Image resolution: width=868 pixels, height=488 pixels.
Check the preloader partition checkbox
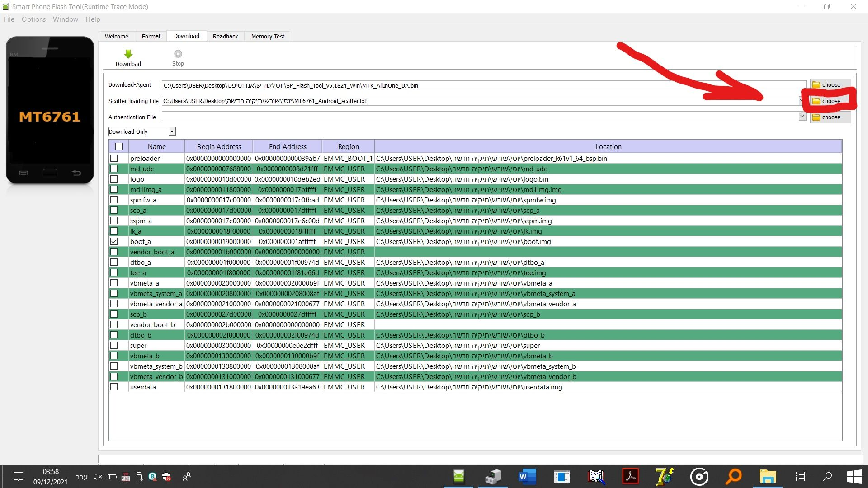114,159
